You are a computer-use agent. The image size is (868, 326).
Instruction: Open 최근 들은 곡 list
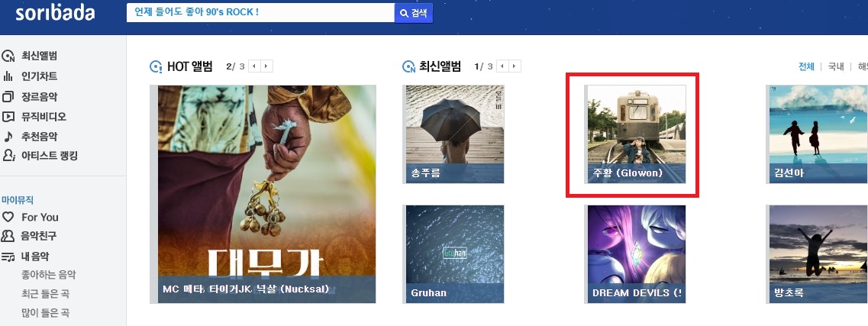tap(45, 293)
